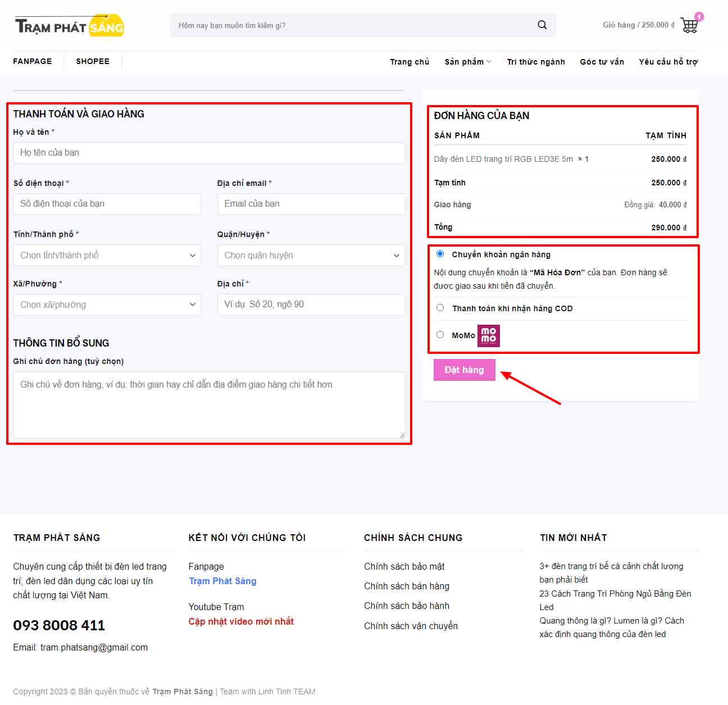Open Yêu cầu hỗ trợ menu item
Image resolution: width=728 pixels, height=705 pixels.
pos(668,62)
